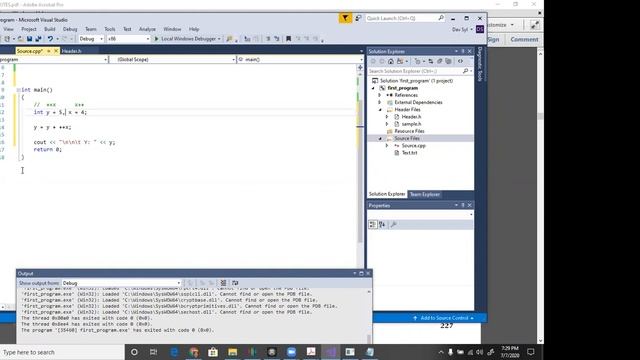Click Sync with Active Document icon
This screenshot has height=360, width=640.
(x=431, y=61)
